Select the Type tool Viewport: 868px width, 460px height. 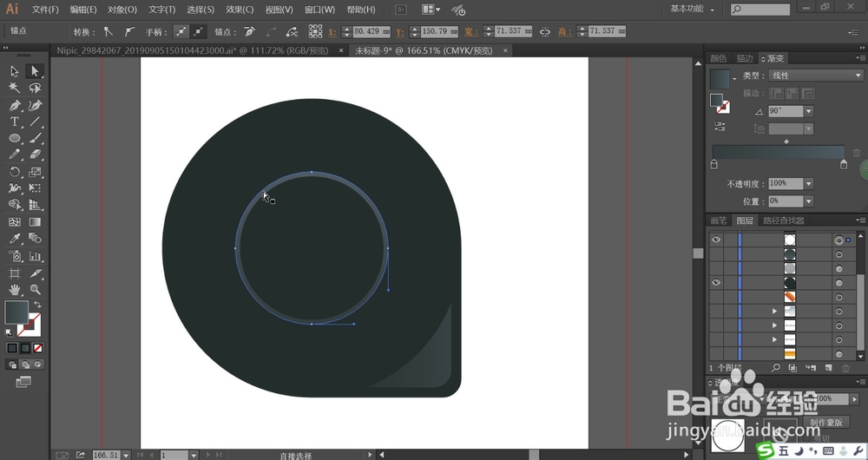click(15, 122)
